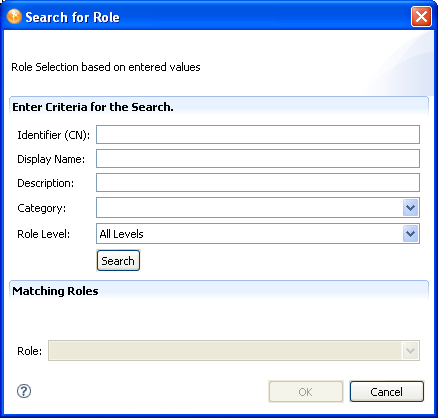Screen dimensions: 438x418
Task: Focus the Identifier (CN) text field
Action: pyautogui.click(x=258, y=135)
